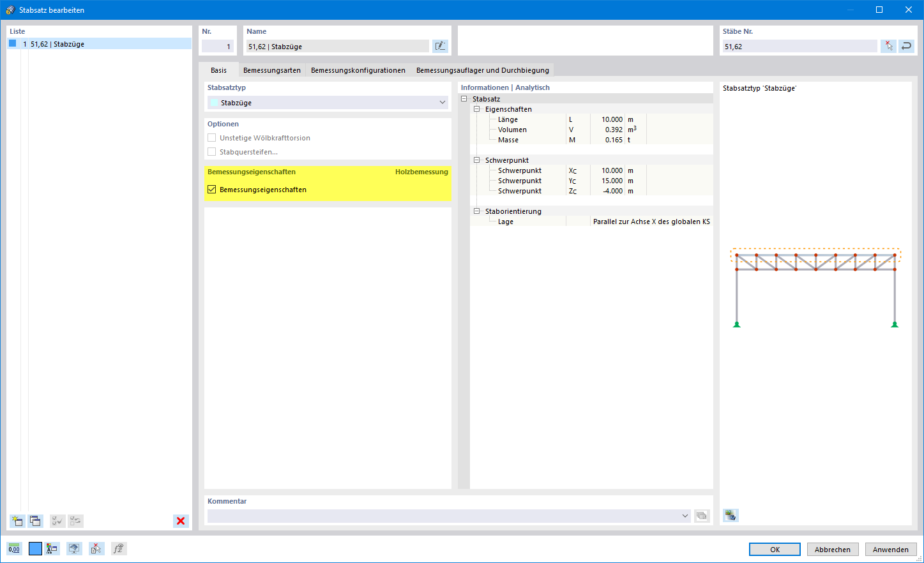Click the invert selection icon in list toolbar
The width and height of the screenshot is (924, 563).
point(75,521)
